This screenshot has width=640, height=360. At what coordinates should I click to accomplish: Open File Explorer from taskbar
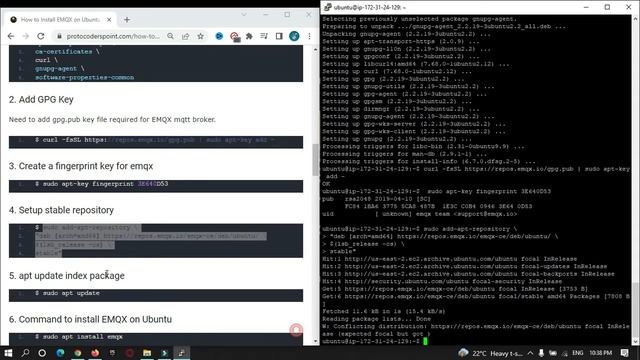pos(147,353)
